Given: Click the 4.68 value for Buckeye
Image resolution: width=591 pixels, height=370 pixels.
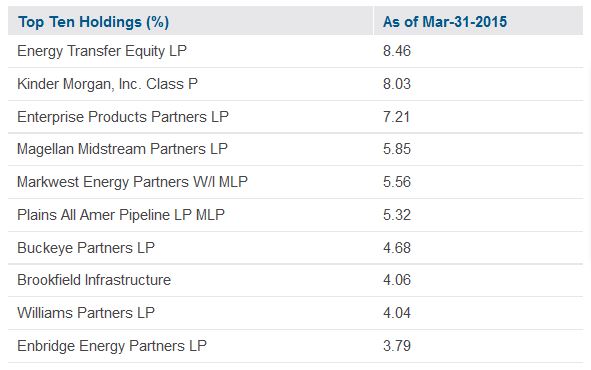Looking at the screenshot, I should 397,248.
